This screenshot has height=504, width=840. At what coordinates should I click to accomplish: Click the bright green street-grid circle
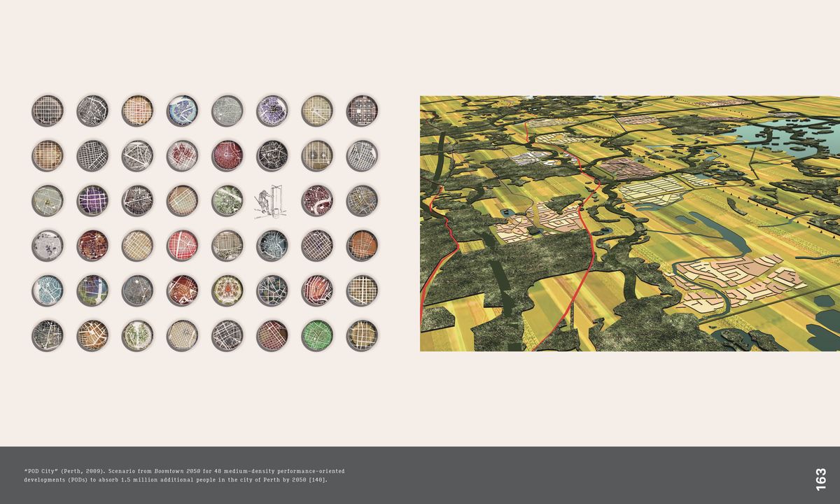(317, 335)
